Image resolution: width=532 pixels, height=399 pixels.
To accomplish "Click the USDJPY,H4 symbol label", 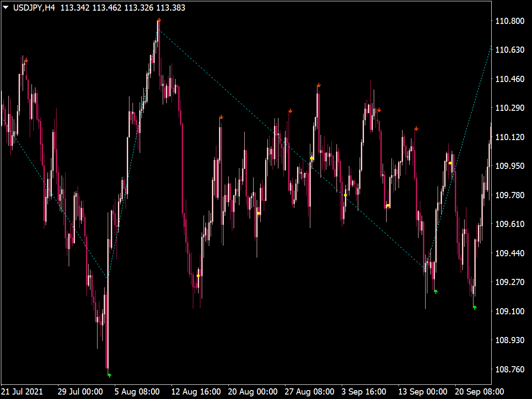I will [x=34, y=8].
